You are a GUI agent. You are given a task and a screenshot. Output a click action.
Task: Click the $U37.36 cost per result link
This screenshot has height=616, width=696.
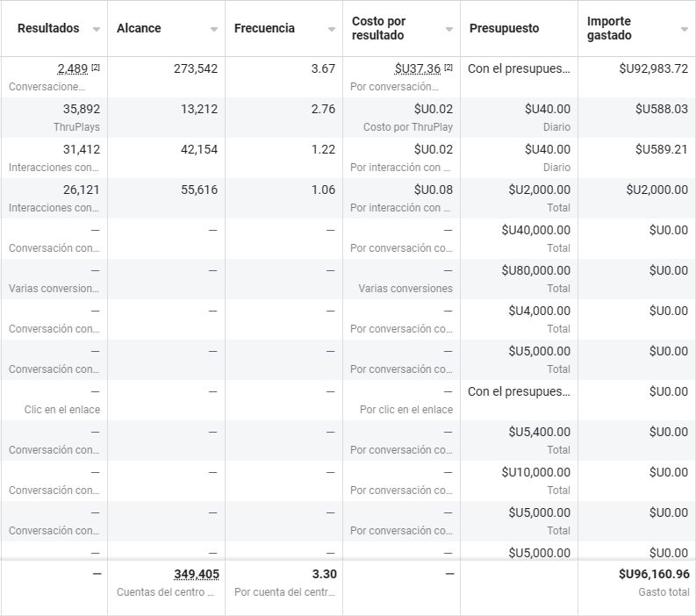pos(418,68)
